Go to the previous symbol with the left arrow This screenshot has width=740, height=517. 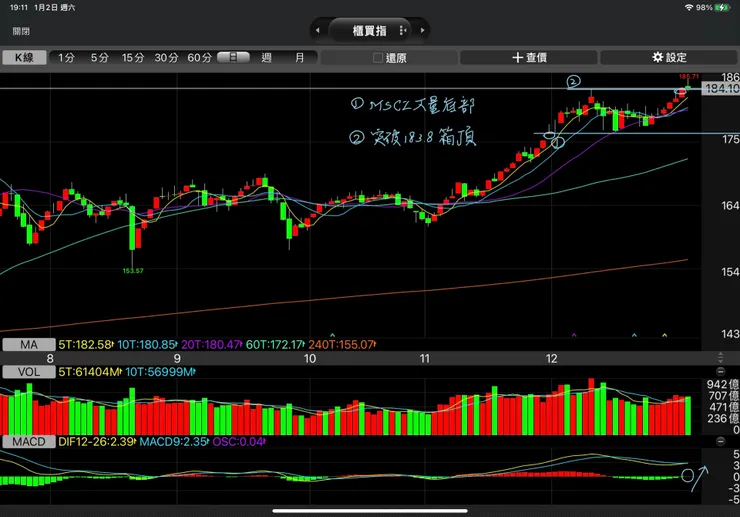[318, 30]
